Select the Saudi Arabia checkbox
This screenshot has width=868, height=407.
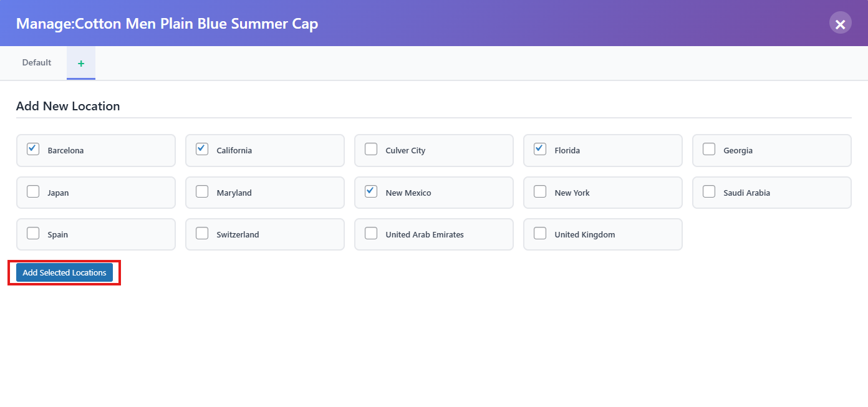(709, 192)
